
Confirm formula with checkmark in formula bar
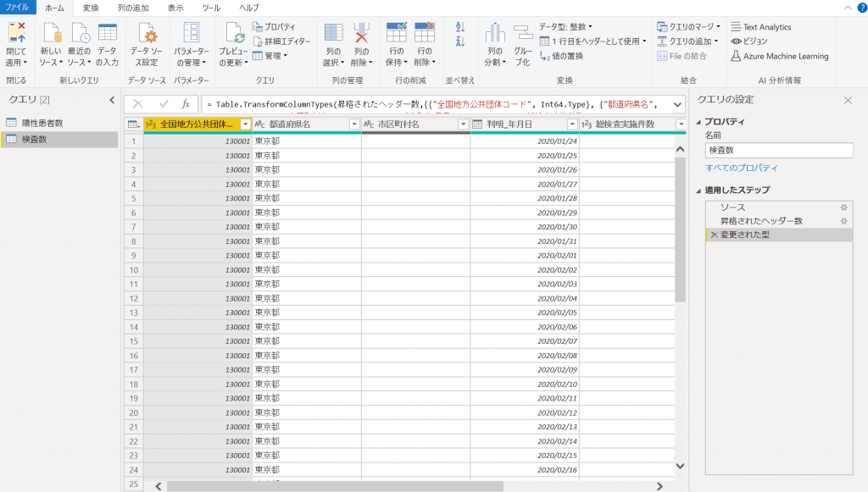click(164, 104)
